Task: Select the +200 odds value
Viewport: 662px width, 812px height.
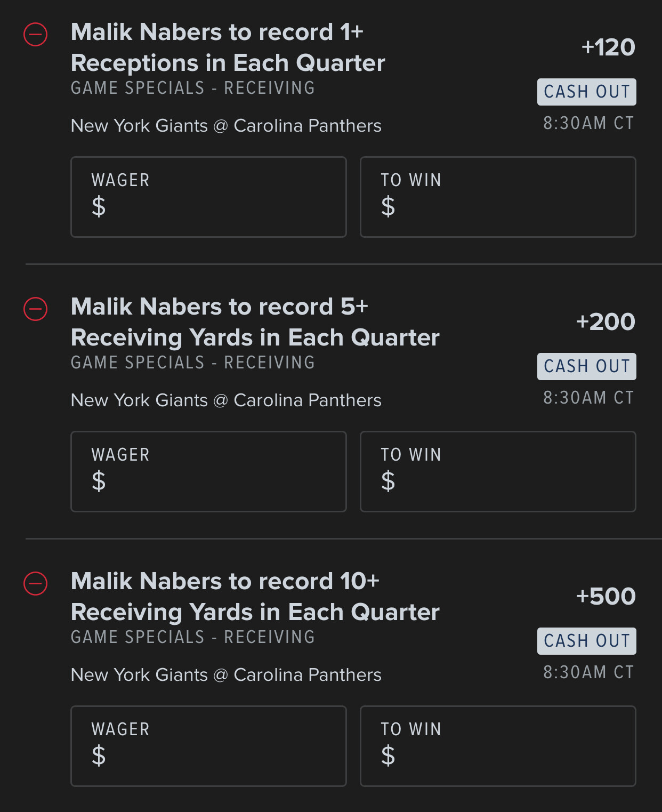Action: pyautogui.click(x=606, y=322)
